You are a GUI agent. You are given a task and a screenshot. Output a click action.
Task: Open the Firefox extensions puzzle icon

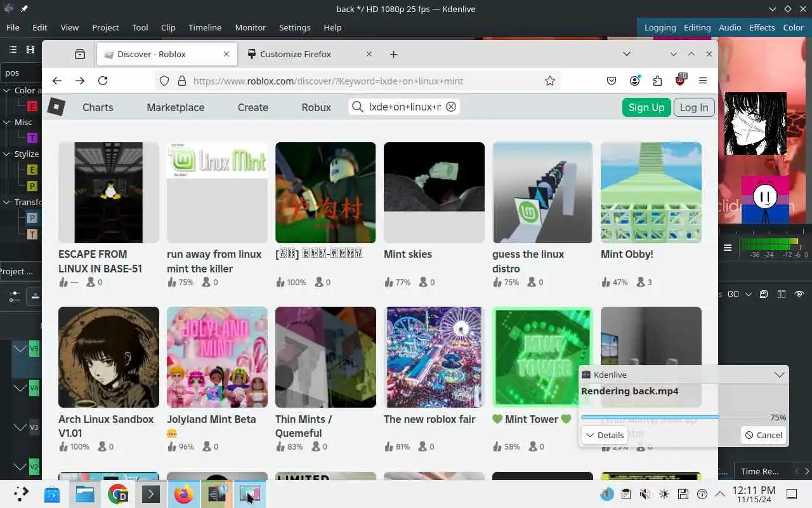657,81
